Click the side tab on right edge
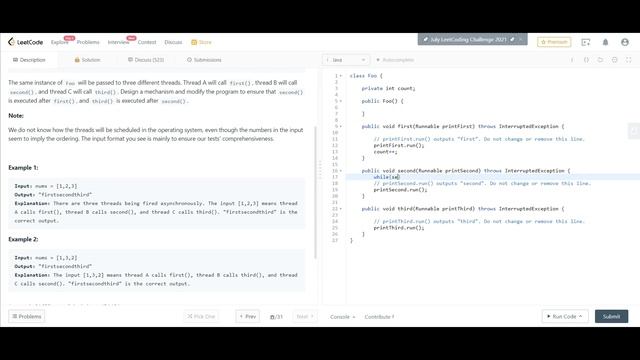The image size is (640, 360). click(634, 131)
